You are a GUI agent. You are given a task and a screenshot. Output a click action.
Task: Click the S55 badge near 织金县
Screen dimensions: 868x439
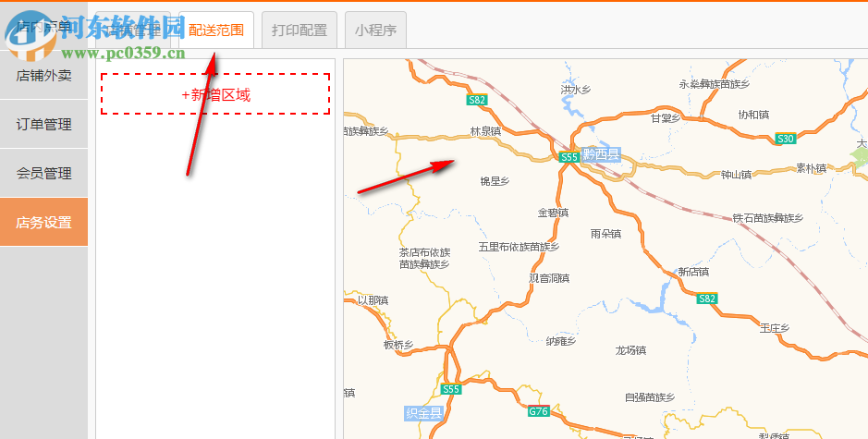point(451,389)
